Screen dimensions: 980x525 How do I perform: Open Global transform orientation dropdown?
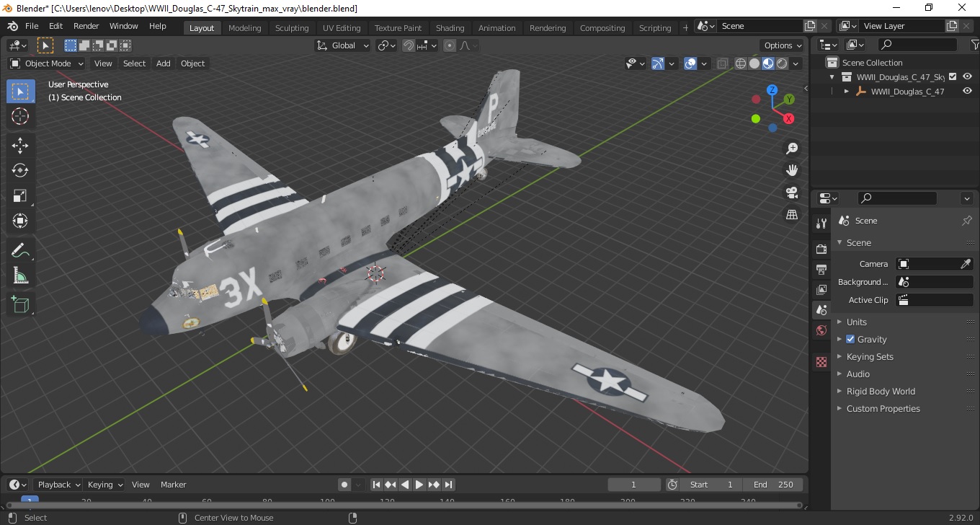[x=343, y=45]
